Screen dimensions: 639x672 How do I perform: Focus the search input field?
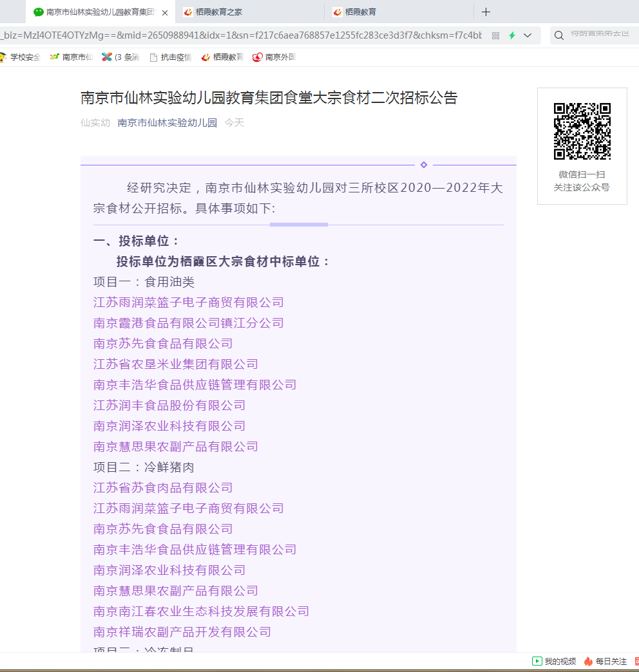pos(602,34)
